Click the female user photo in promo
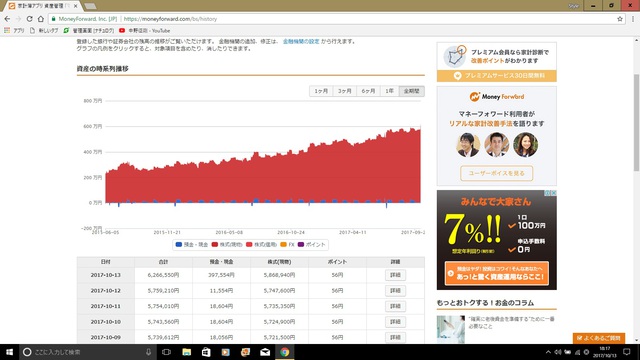The image size is (640, 360). (x=525, y=144)
